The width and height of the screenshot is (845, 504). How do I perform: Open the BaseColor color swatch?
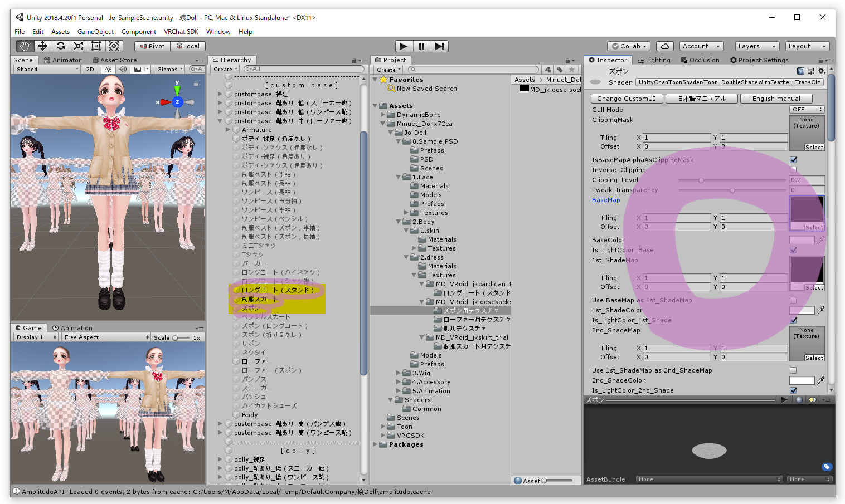[802, 240]
